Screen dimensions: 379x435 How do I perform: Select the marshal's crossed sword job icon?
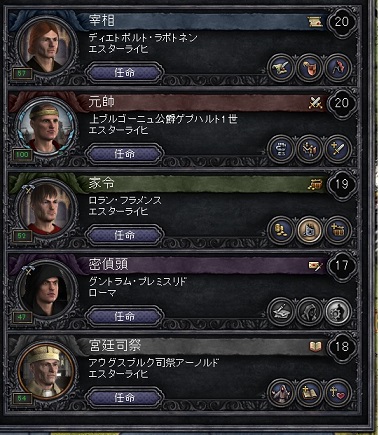(338, 149)
